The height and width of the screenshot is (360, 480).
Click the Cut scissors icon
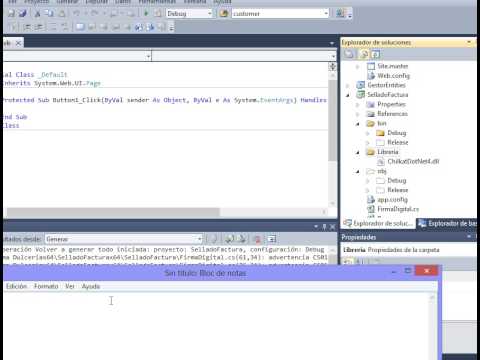[38, 13]
